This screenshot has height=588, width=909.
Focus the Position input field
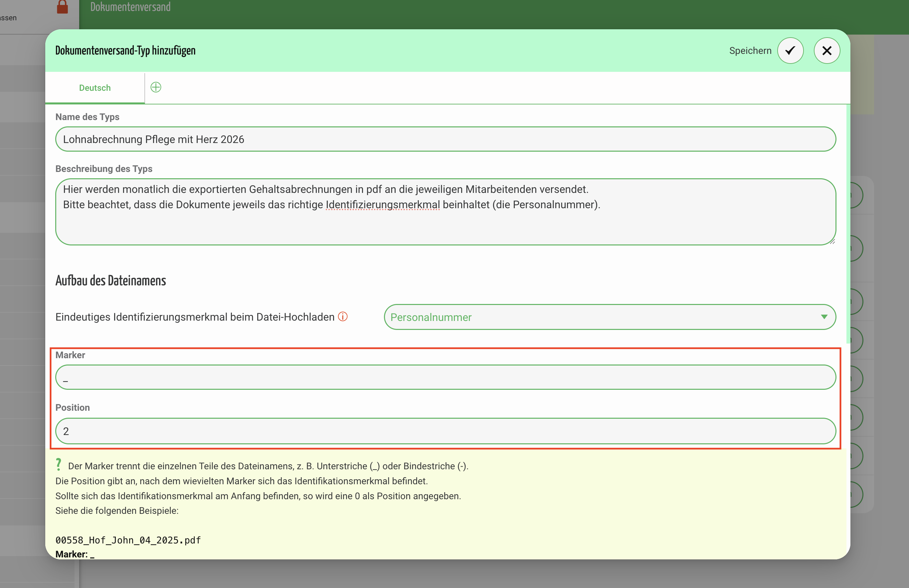click(445, 431)
